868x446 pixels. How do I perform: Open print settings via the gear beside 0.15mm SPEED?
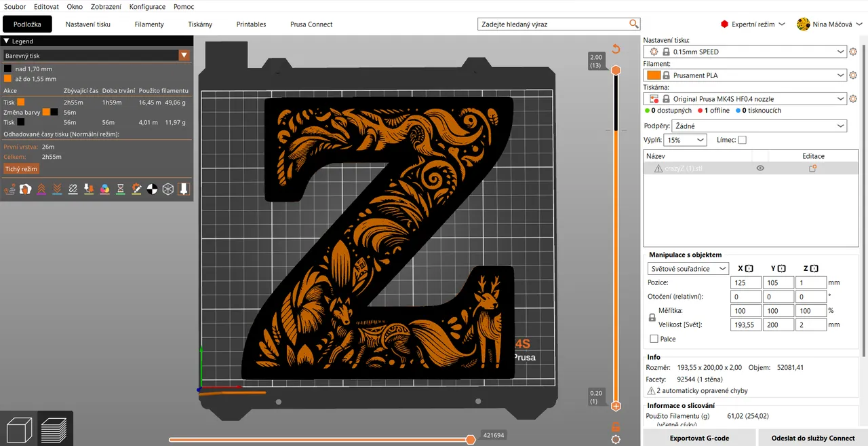[853, 51]
